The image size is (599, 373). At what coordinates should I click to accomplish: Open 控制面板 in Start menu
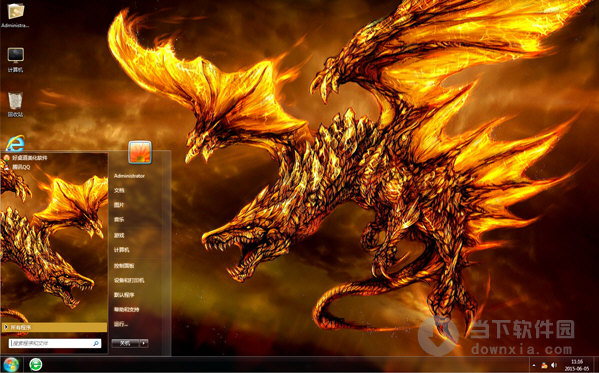[124, 265]
